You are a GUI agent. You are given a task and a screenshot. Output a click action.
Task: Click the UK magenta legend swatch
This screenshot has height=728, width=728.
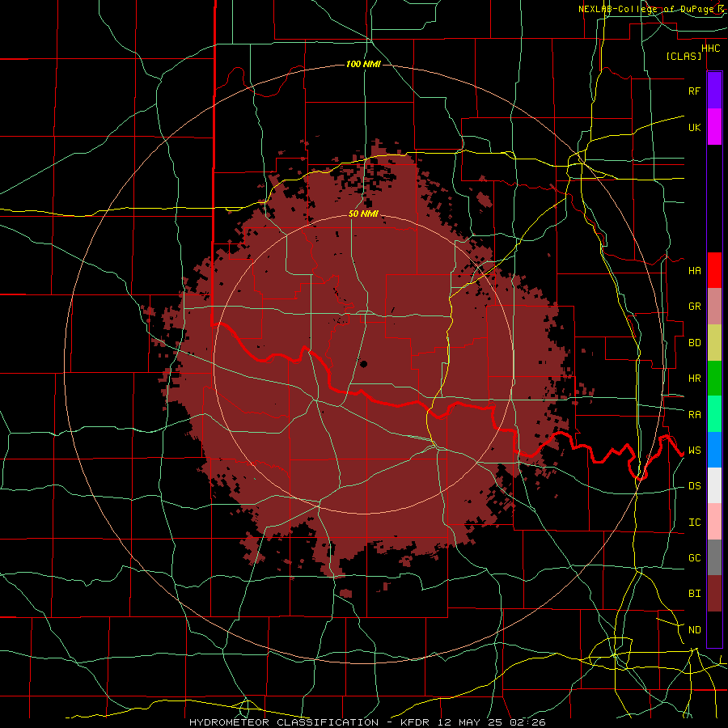tap(714, 127)
